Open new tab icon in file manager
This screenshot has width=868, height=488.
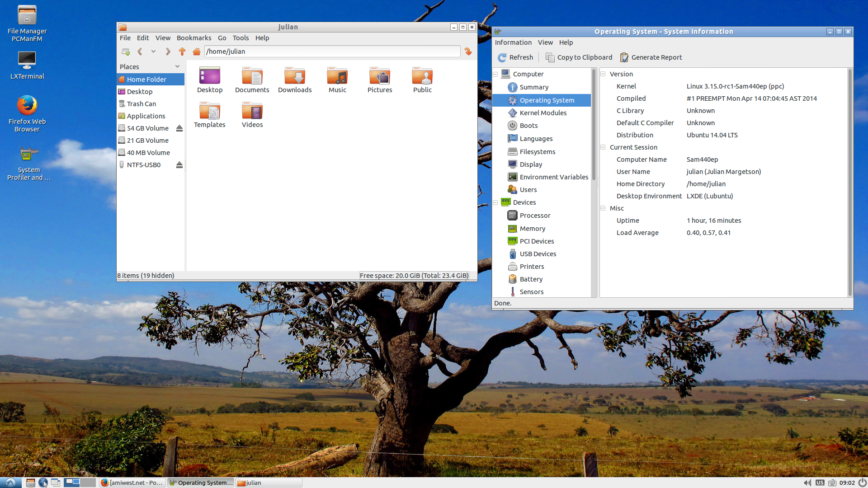point(126,52)
